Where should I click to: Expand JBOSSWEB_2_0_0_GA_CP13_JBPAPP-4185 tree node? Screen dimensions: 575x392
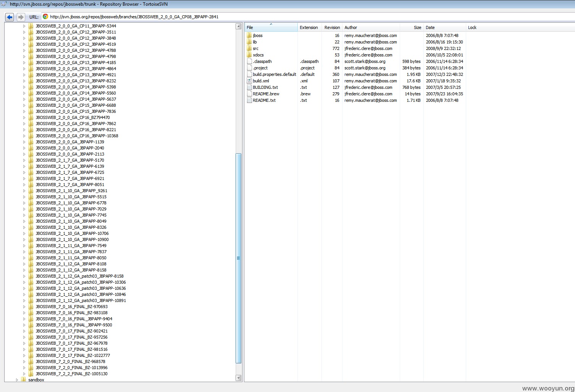(x=24, y=63)
